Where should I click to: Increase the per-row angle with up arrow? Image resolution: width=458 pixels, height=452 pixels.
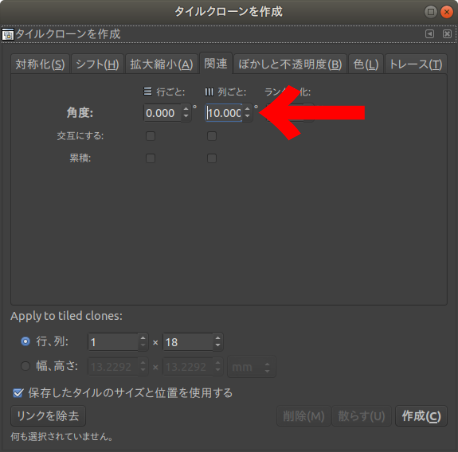[x=186, y=109]
